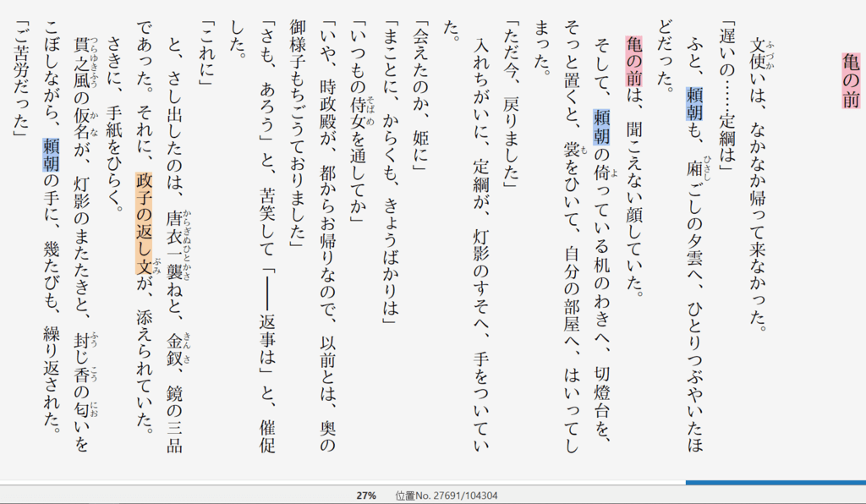Click the pink highlighted heading 亀の前
The image size is (866, 504).
[851, 80]
